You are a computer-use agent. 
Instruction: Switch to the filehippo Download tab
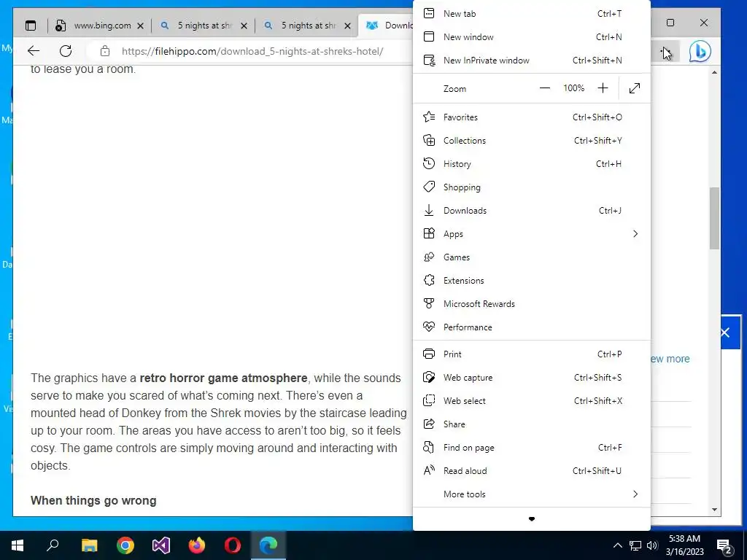(386, 26)
